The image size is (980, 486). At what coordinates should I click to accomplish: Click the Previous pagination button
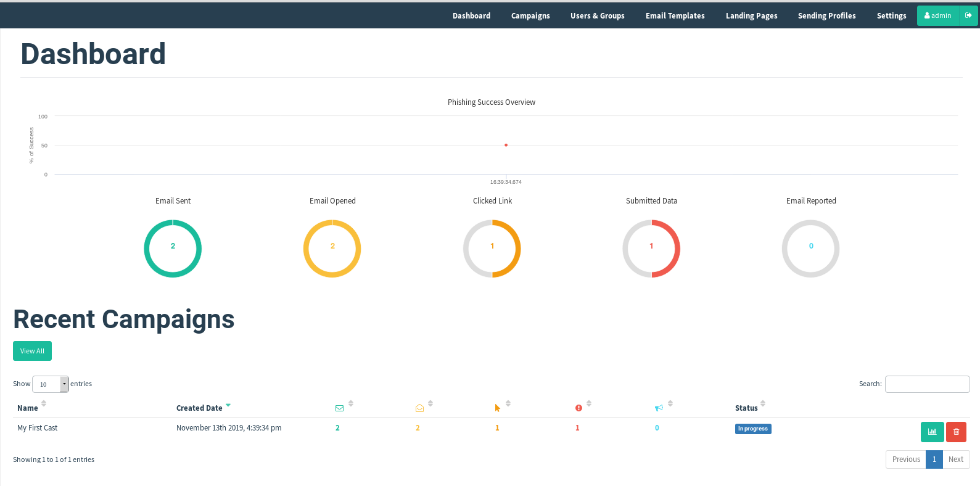(906, 459)
